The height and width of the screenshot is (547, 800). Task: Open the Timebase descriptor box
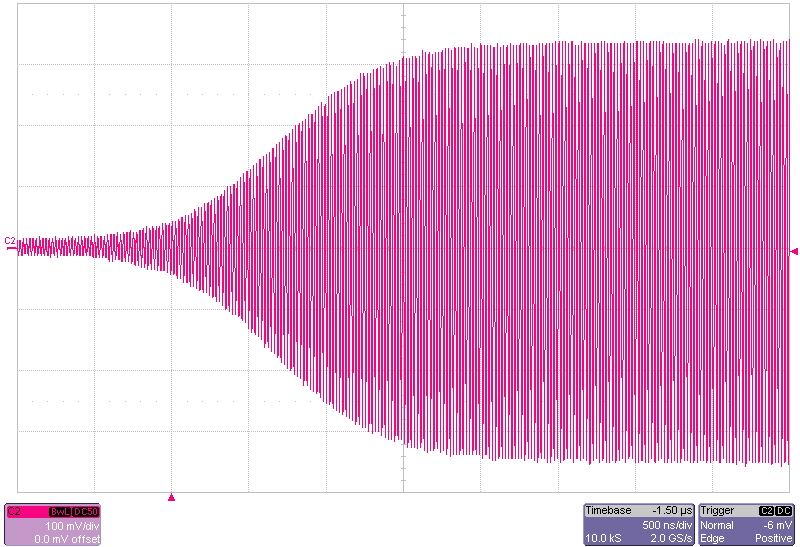coord(639,524)
